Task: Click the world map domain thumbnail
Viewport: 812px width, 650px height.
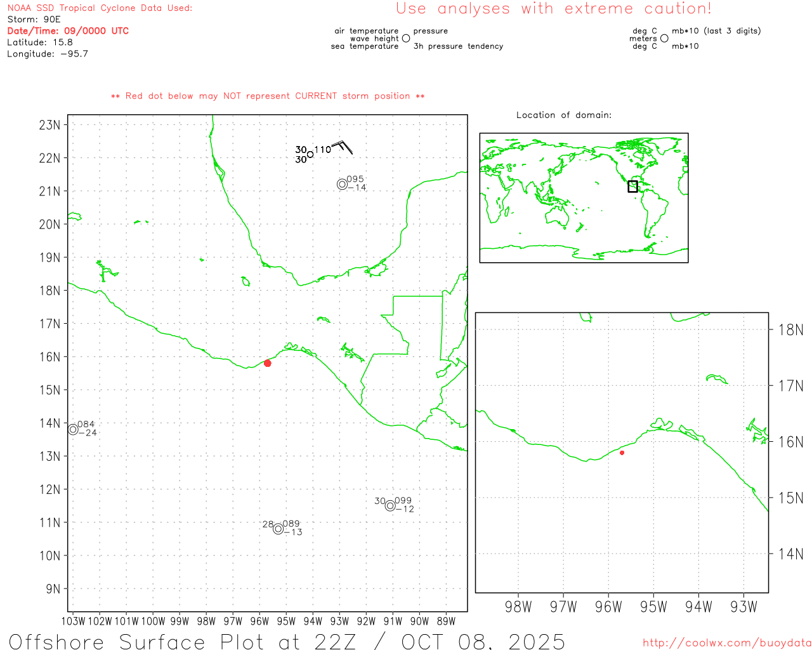Action: pyautogui.click(x=584, y=198)
